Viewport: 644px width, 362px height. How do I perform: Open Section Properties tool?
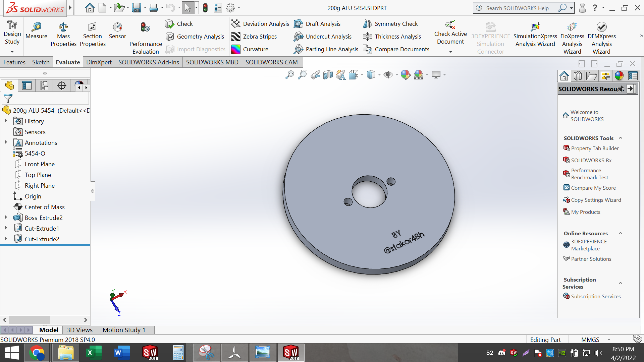click(93, 35)
